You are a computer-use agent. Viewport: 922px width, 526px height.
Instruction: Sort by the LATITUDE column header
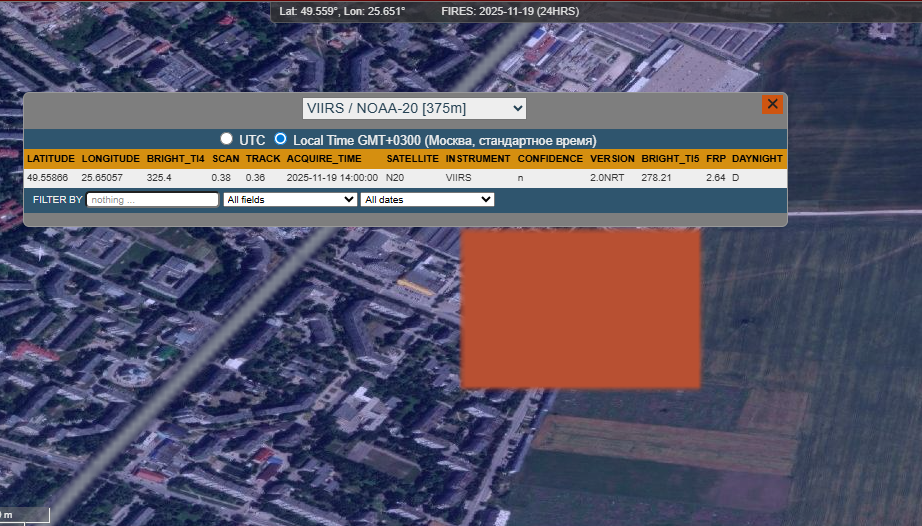tap(51, 159)
